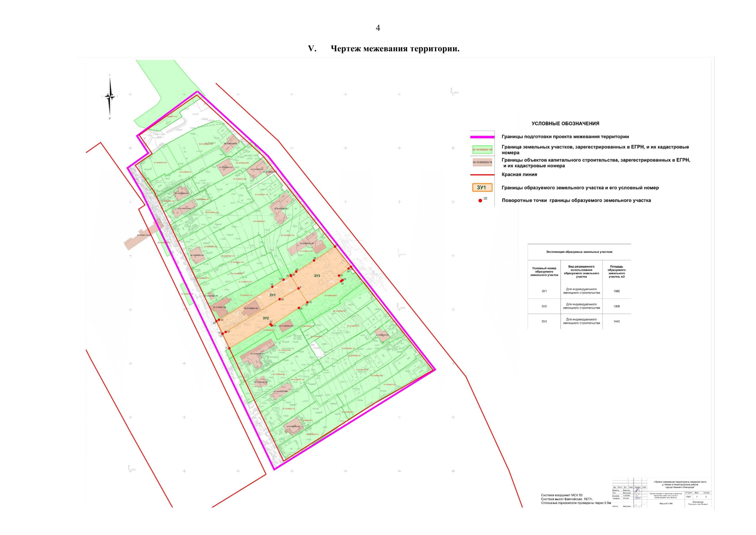Click the ЗУ1 orange legend symbol
756x535 pixels.
click(482, 188)
